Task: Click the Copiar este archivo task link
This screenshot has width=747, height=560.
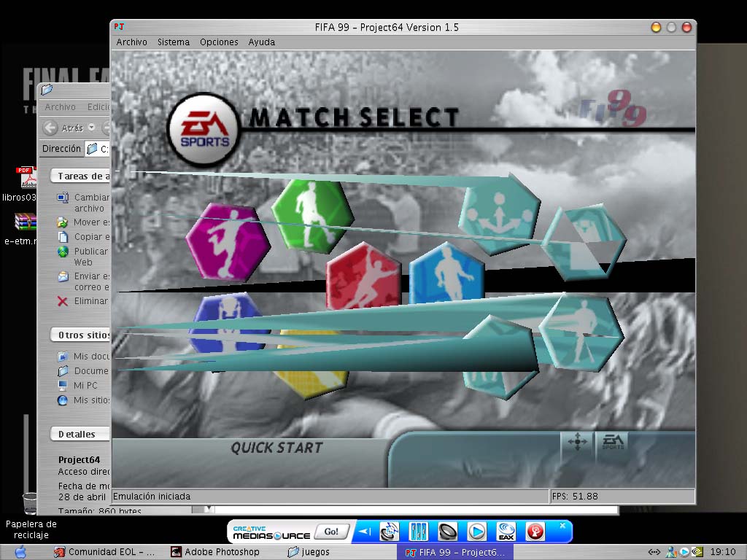Action: (x=84, y=237)
